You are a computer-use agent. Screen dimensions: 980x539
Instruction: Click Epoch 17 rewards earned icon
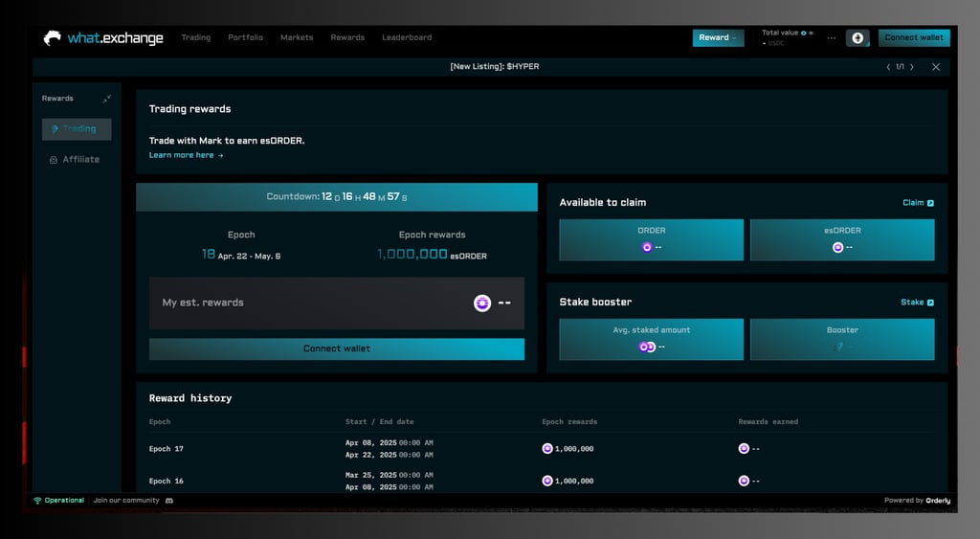[744, 448]
